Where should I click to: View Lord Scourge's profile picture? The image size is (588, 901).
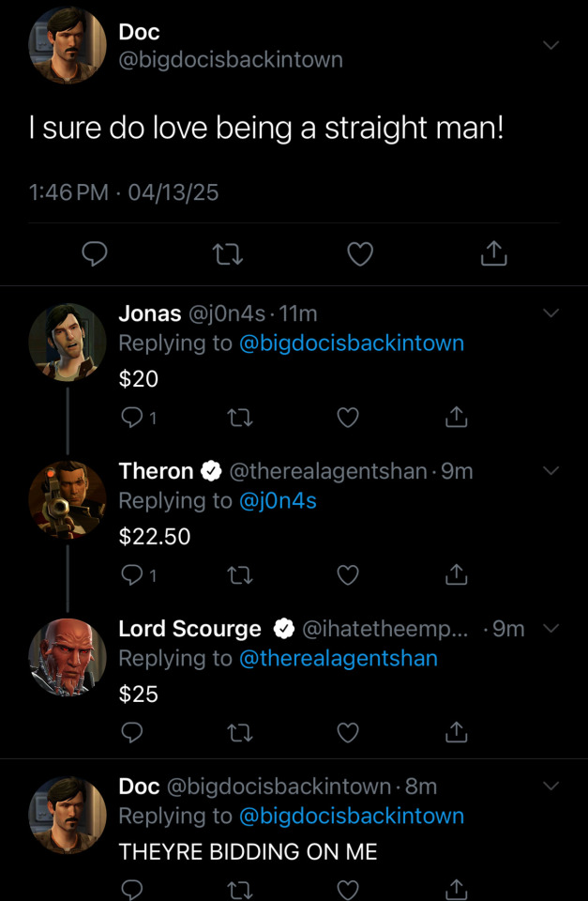pyautogui.click(x=68, y=657)
